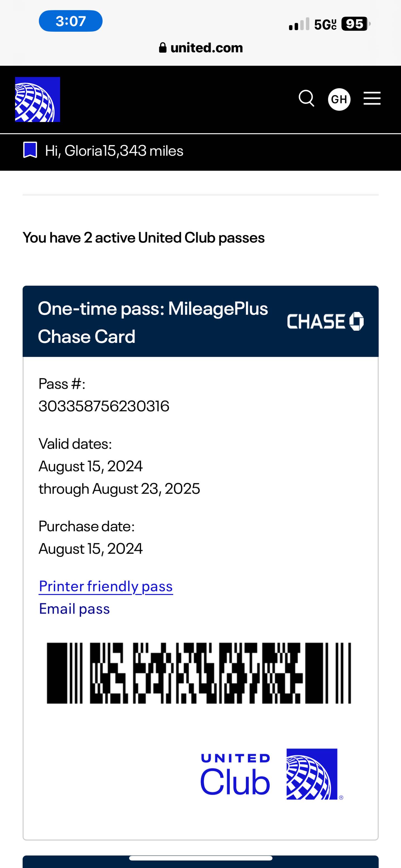Open the GH account profile avatar

pyautogui.click(x=339, y=99)
